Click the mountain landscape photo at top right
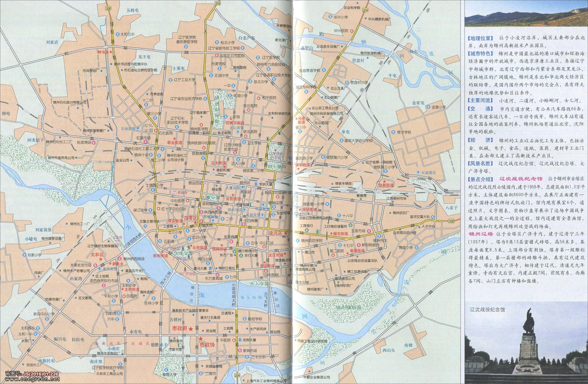This screenshot has width=588, height=384. (x=527, y=13)
